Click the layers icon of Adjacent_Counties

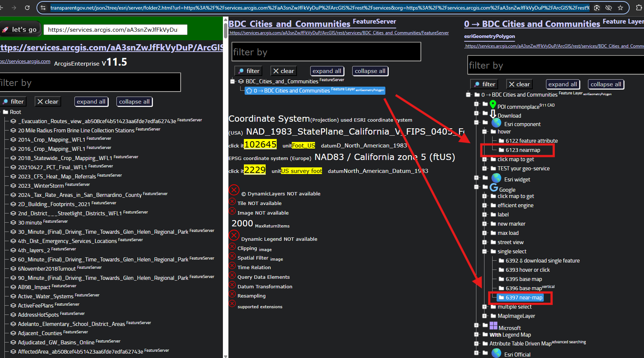(13, 333)
